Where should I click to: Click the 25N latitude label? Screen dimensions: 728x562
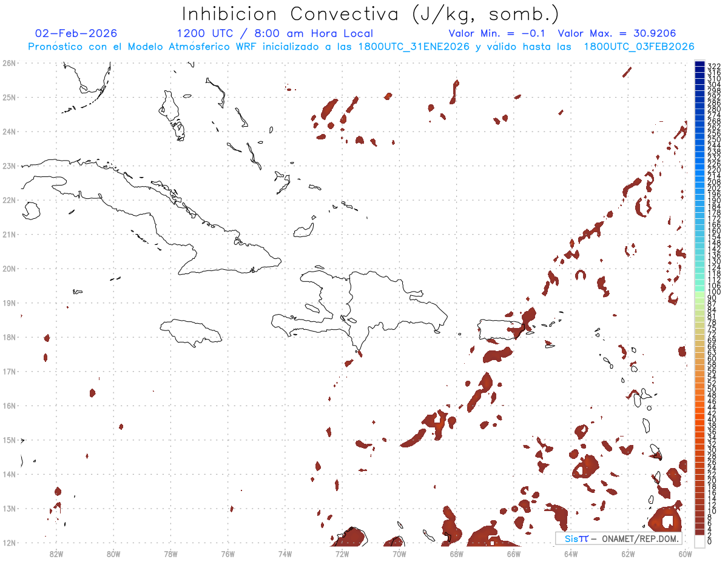(x=9, y=97)
